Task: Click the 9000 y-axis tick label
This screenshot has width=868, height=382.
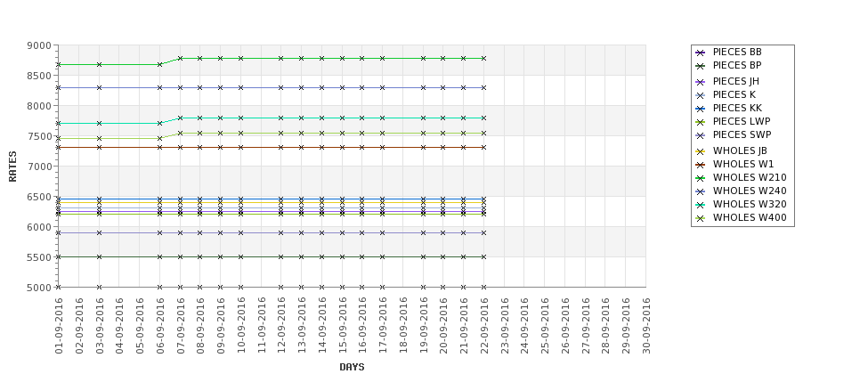Action: coord(39,45)
